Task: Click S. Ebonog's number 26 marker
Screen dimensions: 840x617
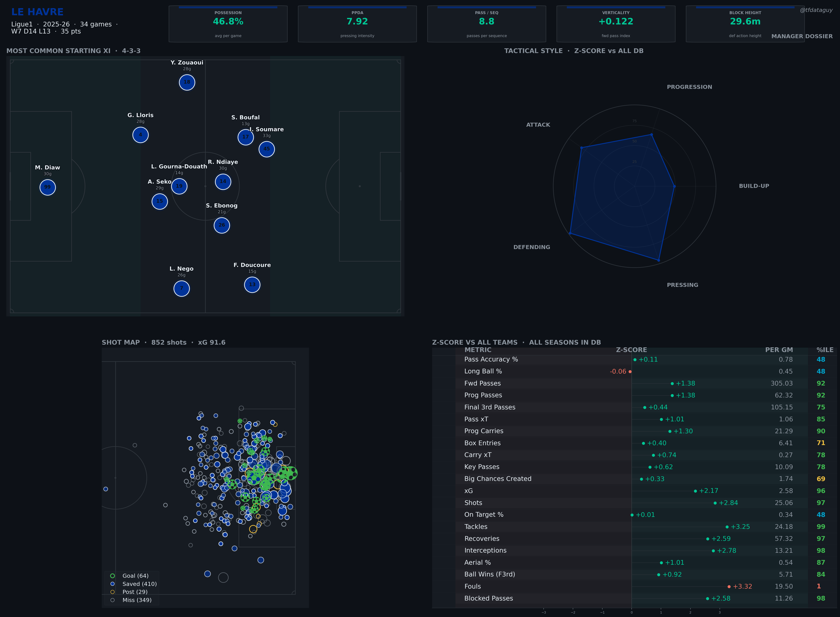Action: point(221,225)
